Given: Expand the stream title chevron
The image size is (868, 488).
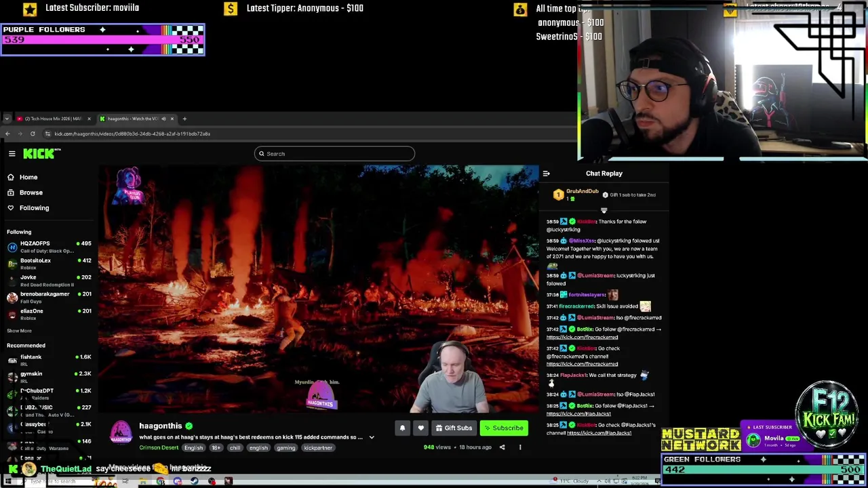Looking at the screenshot, I should point(372,437).
